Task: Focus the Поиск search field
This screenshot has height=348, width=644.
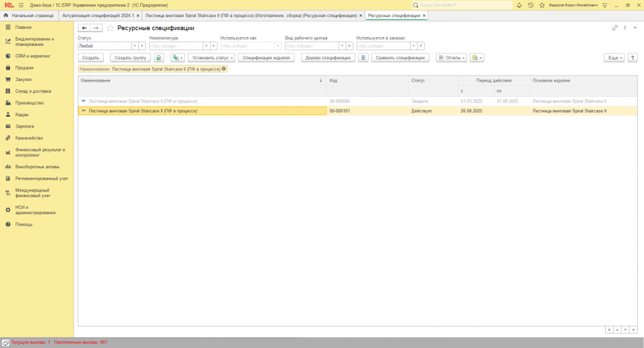Action: coord(462,5)
